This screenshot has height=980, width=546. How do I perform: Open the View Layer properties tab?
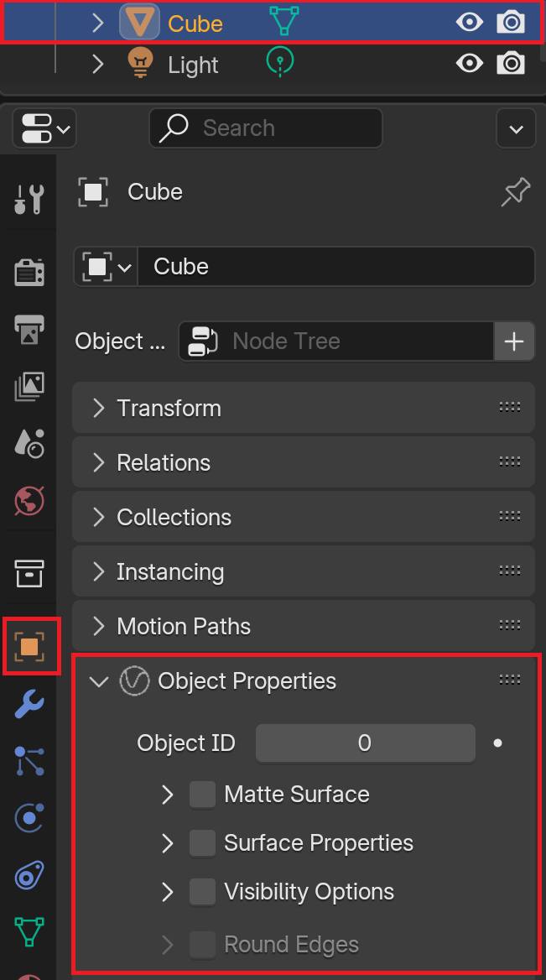[29, 386]
